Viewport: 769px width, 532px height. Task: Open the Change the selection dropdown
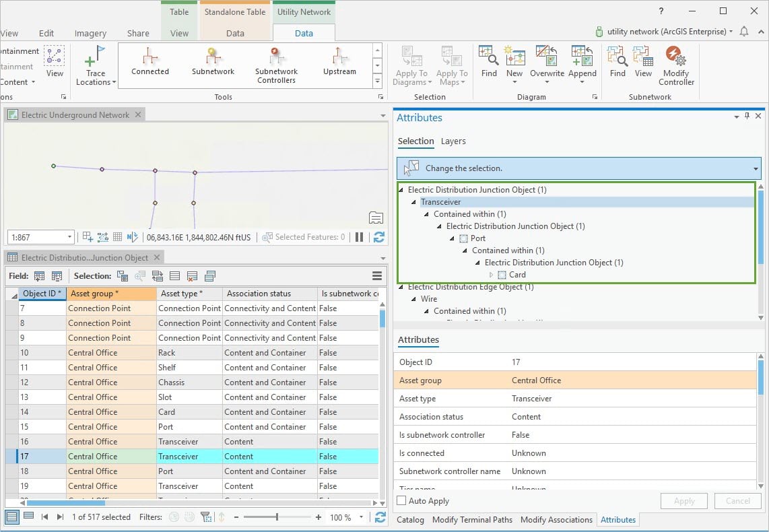756,168
